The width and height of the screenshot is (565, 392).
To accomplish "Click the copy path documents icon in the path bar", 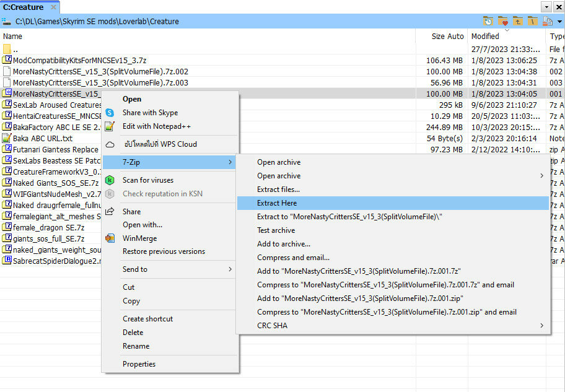I will (548, 21).
